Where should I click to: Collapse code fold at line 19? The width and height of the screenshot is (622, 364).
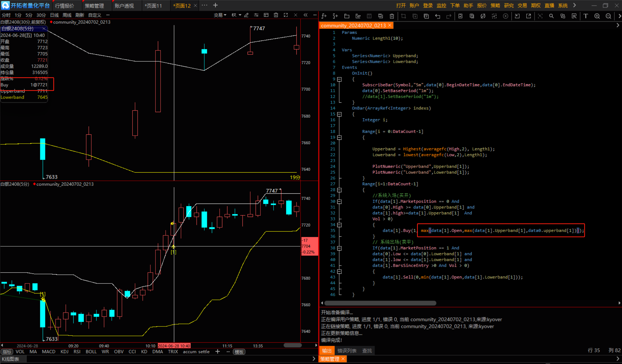tap(340, 138)
